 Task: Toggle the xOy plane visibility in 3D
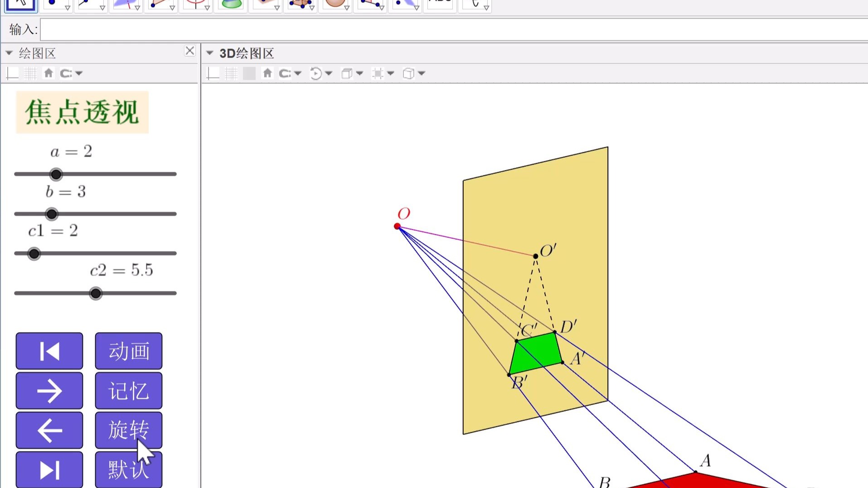(249, 73)
